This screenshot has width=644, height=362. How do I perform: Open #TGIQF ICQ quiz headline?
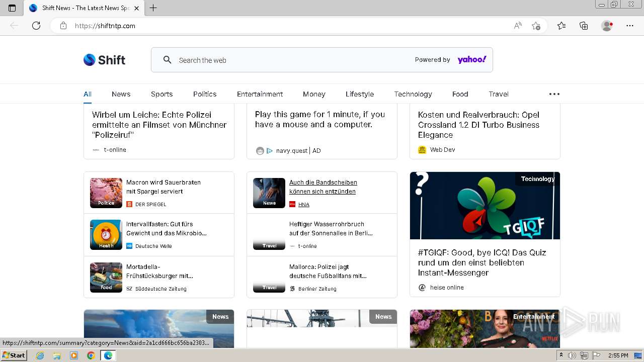pos(482,262)
